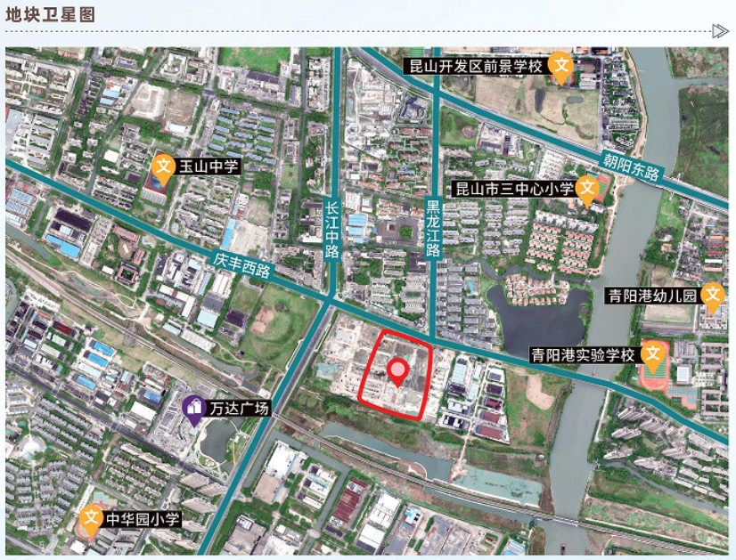Click the 万达广场 text label
The height and width of the screenshot is (560, 736).
[238, 409]
